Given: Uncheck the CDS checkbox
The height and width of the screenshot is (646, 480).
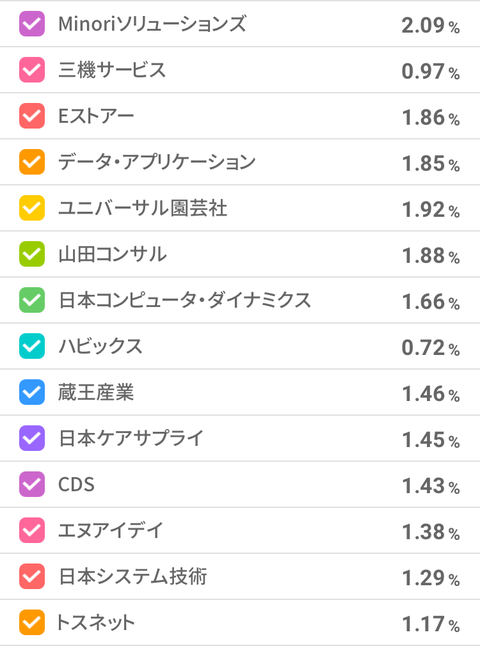Looking at the screenshot, I should click(x=32, y=484).
